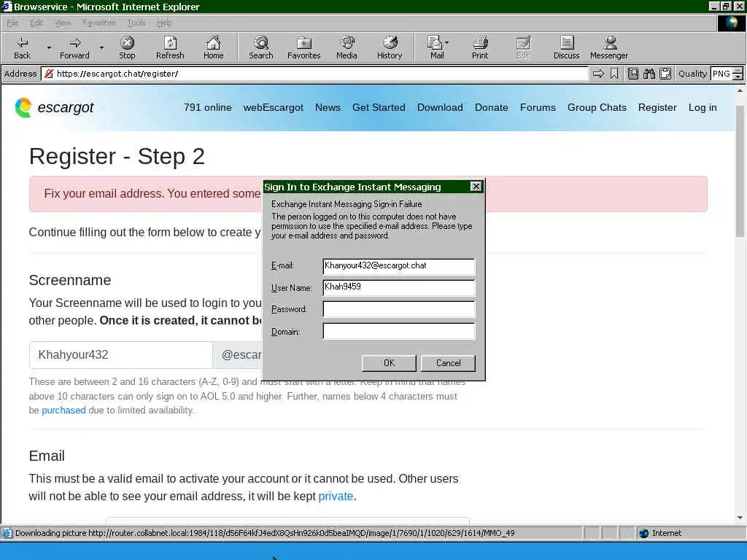
Task: Click the Password field in the dialog
Action: click(399, 308)
